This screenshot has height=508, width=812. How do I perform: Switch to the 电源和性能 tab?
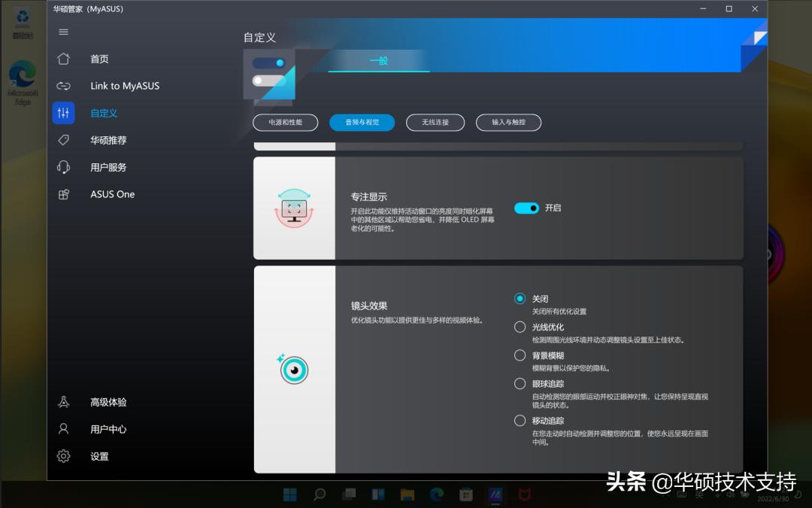[285, 122]
